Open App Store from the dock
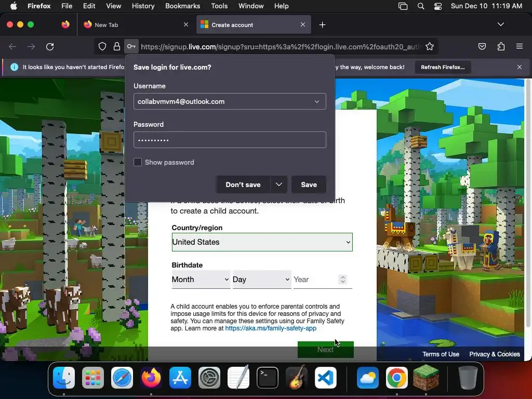532x399 pixels. tap(180, 378)
